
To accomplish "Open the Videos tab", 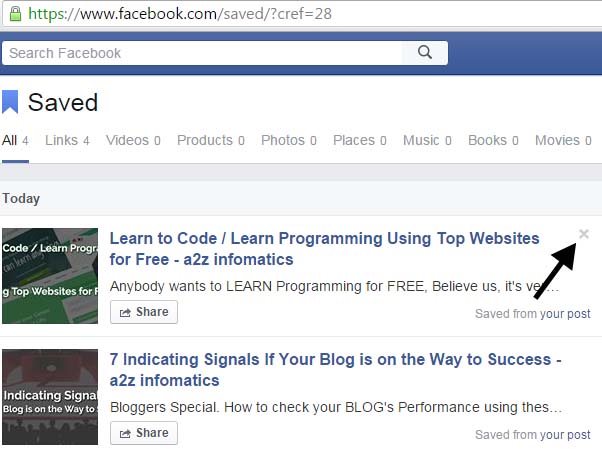I will pos(133,140).
